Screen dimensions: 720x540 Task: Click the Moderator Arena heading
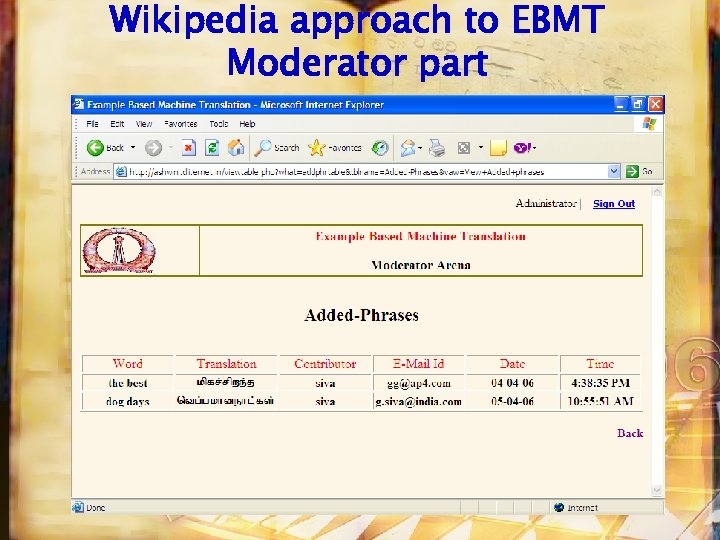(x=421, y=265)
